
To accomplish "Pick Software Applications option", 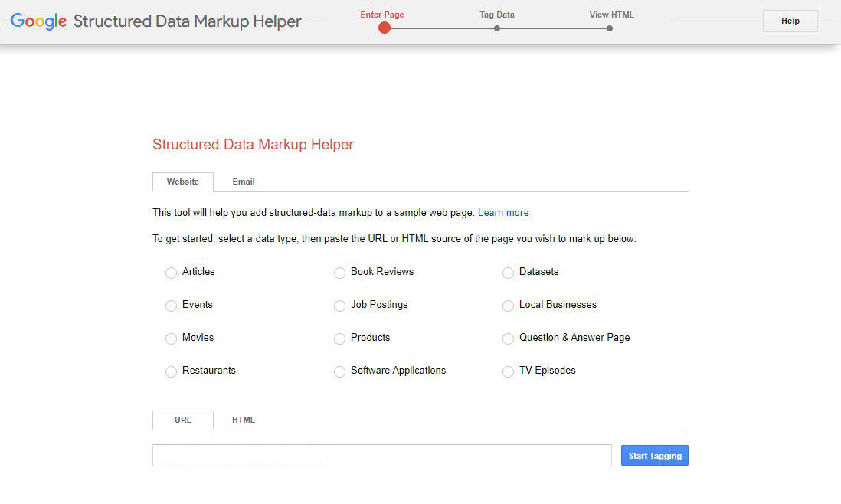I will click(x=339, y=371).
